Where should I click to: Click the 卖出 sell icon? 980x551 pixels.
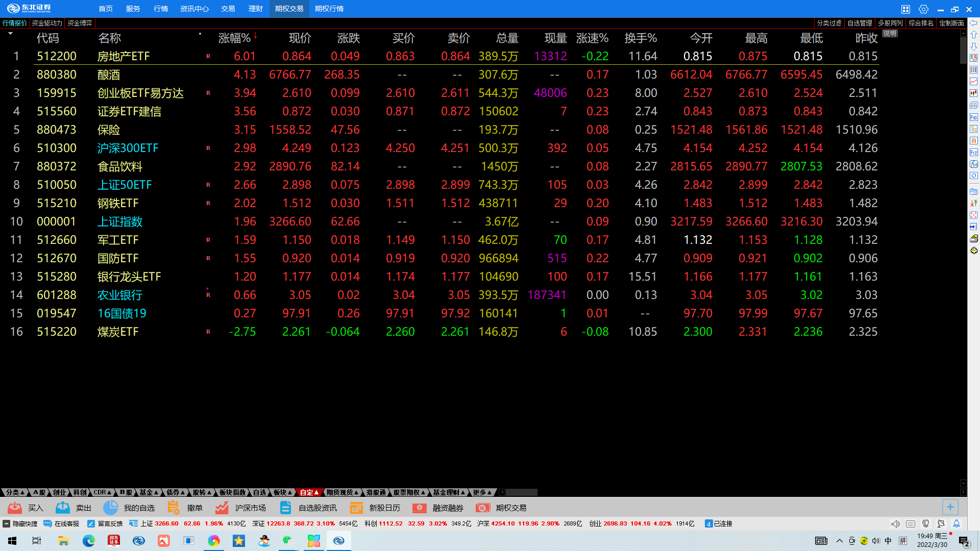click(x=63, y=508)
